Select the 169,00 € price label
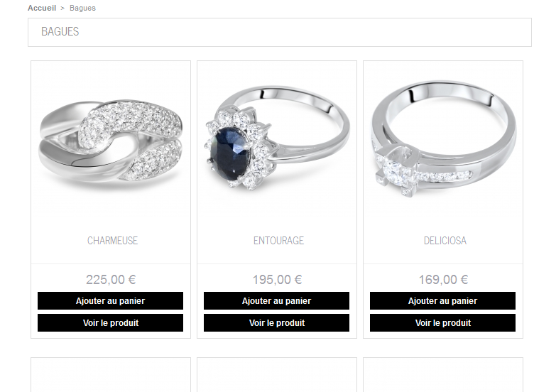534x392 pixels. tap(443, 280)
